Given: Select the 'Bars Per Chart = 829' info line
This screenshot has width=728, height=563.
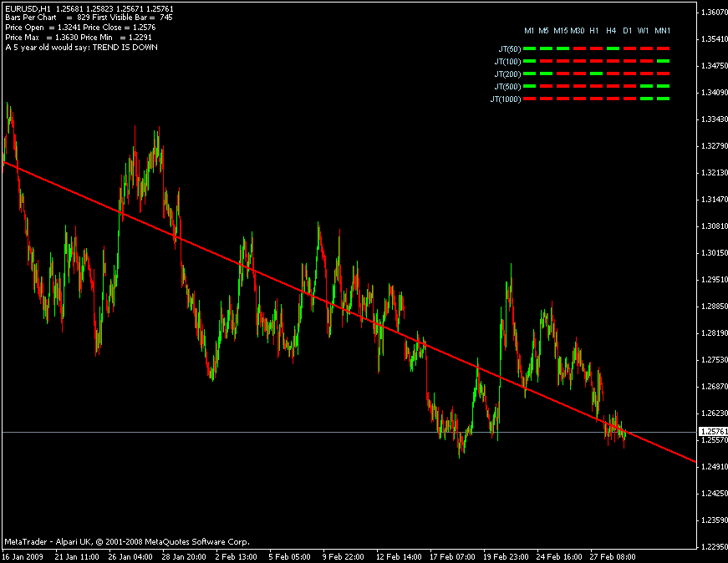Looking at the screenshot, I should (89, 18).
